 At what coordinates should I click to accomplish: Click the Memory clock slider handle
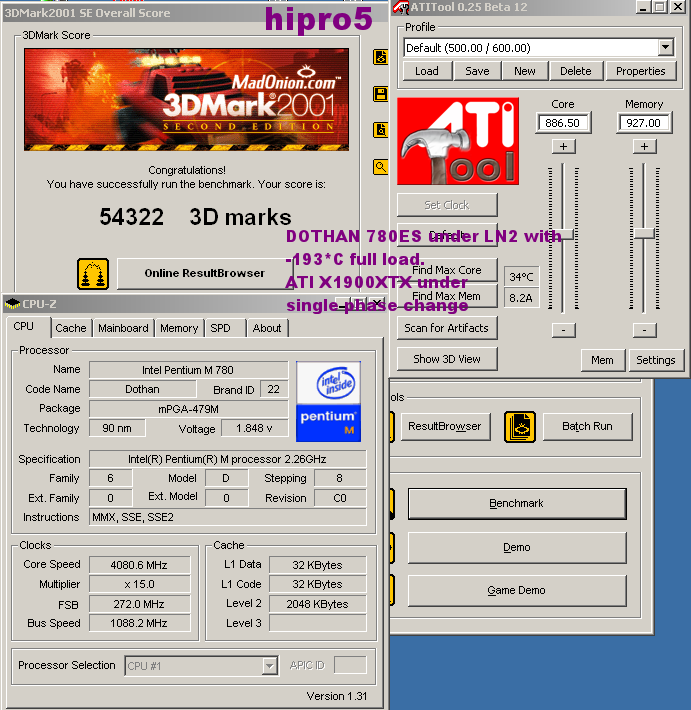tap(644, 234)
